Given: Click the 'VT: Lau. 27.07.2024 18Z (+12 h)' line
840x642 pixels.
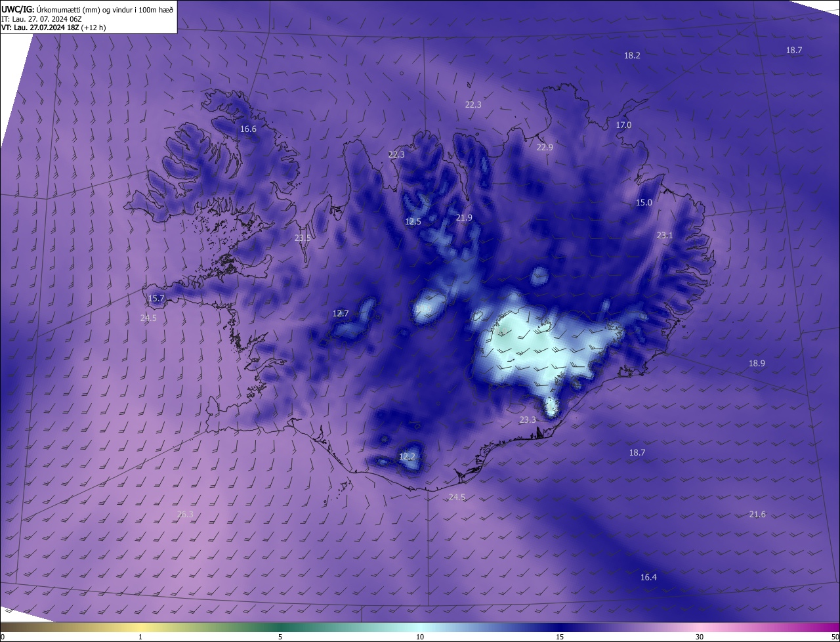Looking at the screenshot, I should tap(54, 28).
